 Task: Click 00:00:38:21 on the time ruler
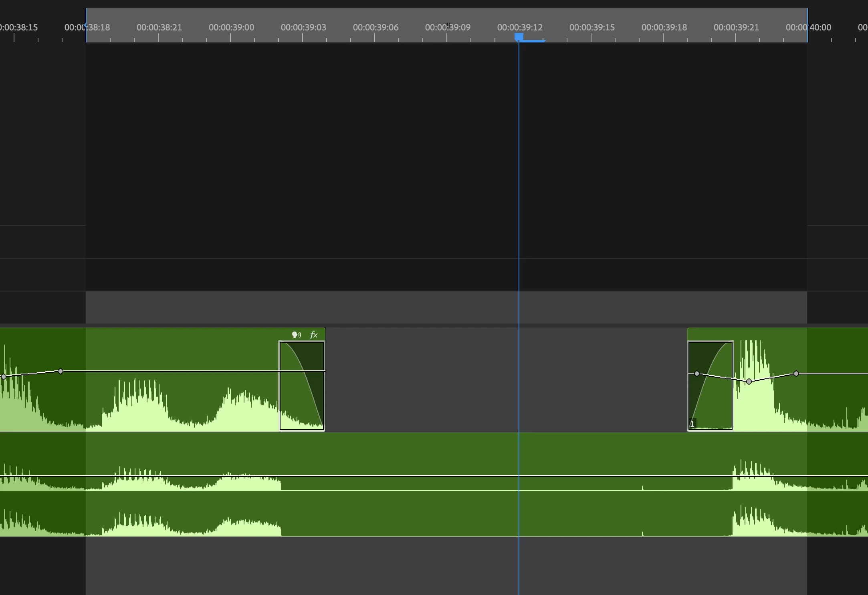coord(158,37)
